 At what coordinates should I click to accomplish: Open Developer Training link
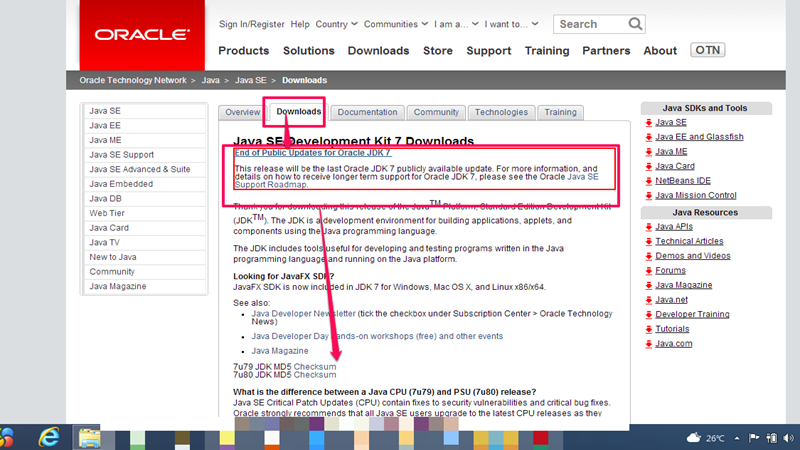[692, 314]
